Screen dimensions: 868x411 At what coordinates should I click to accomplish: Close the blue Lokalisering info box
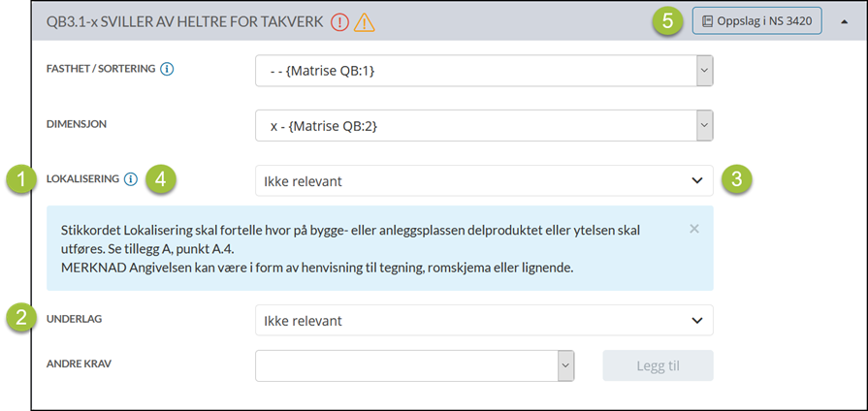(x=693, y=230)
